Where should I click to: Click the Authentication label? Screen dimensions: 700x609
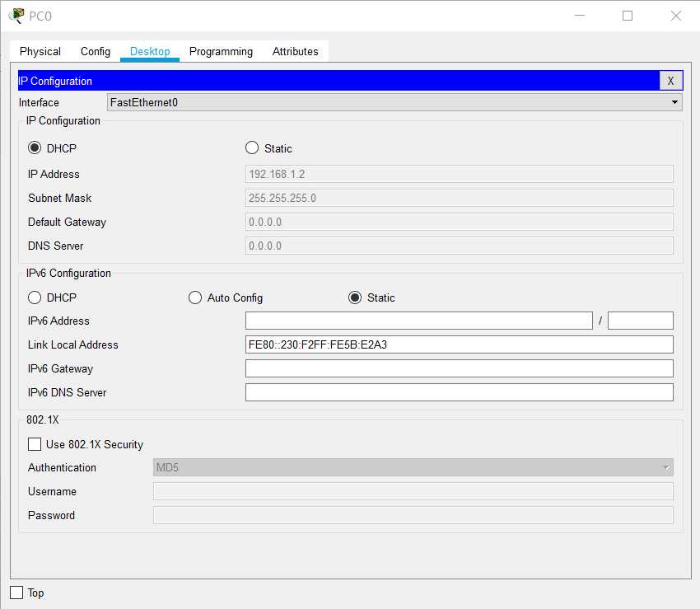tap(62, 467)
